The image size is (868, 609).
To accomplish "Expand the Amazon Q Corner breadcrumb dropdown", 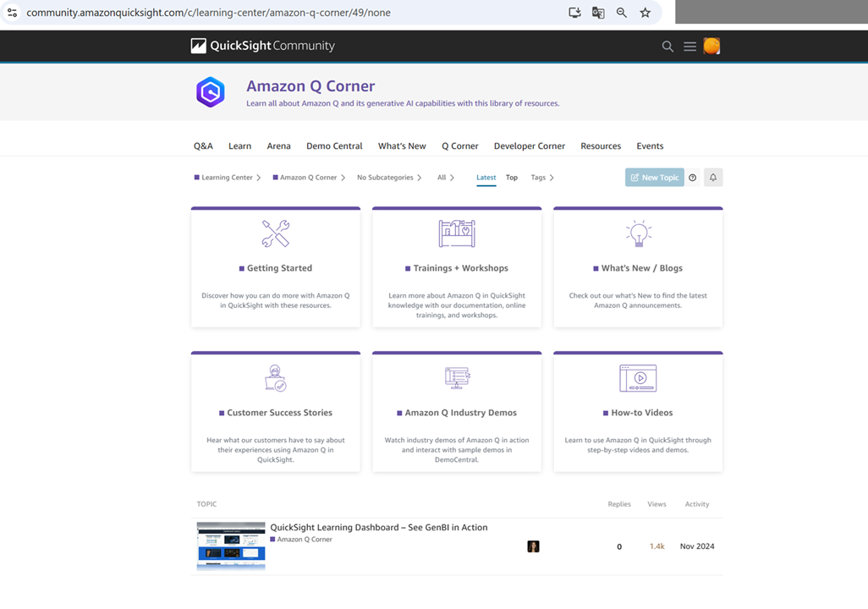I will pos(308,177).
